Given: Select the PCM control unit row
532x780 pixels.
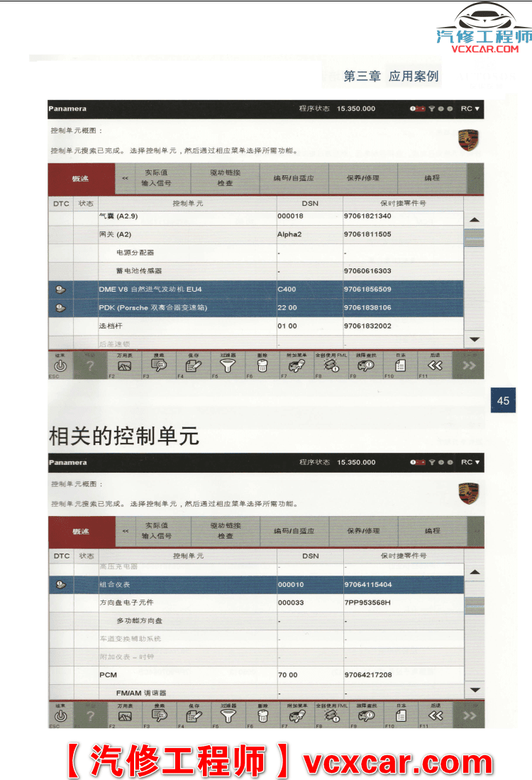Looking at the screenshot, I should [257, 675].
